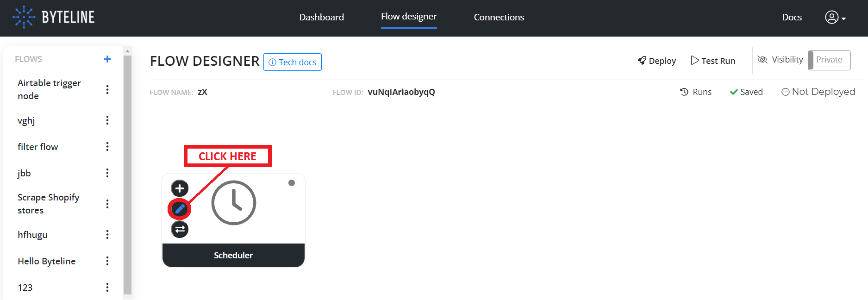Screen dimensions: 868x300
Task: Click the Scheduler clock icon
Action: 234,203
